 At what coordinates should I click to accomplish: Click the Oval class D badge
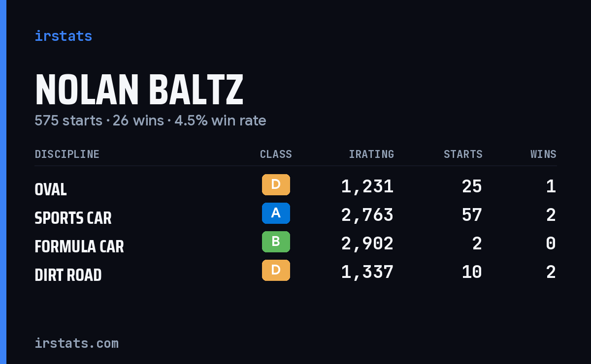pyautogui.click(x=276, y=185)
